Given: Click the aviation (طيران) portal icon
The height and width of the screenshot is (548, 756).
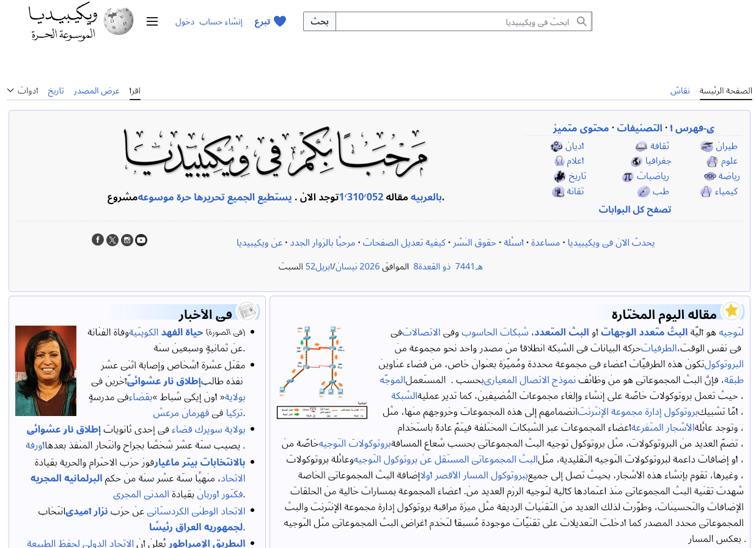Looking at the screenshot, I should click(x=706, y=146).
